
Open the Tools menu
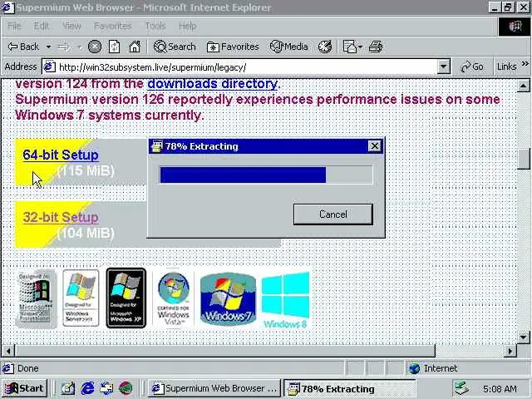coord(155,26)
